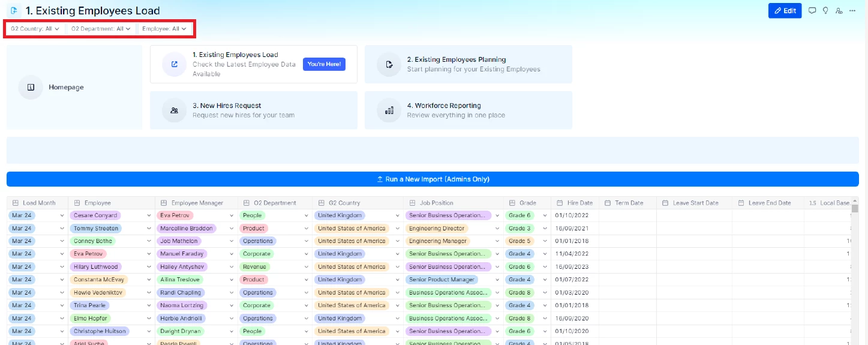
Task: Click the lightbulb insights icon
Action: 825,11
